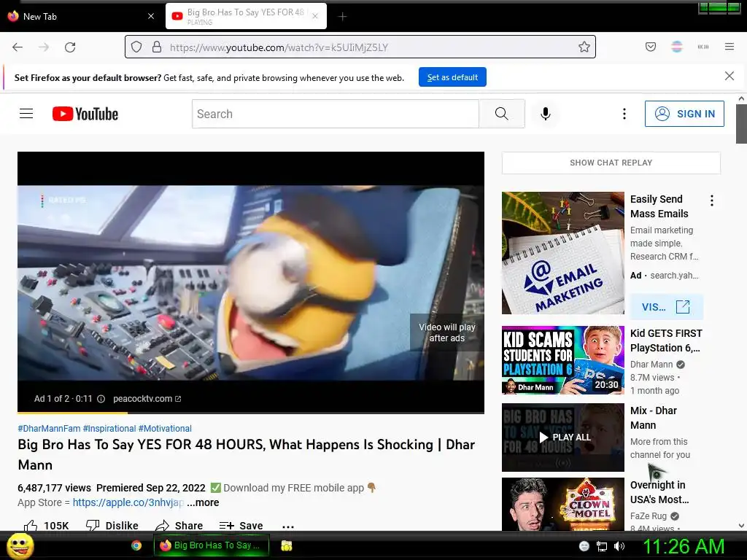Open Clown Motel video thumbnail
The height and width of the screenshot is (560, 747).
pos(562,504)
